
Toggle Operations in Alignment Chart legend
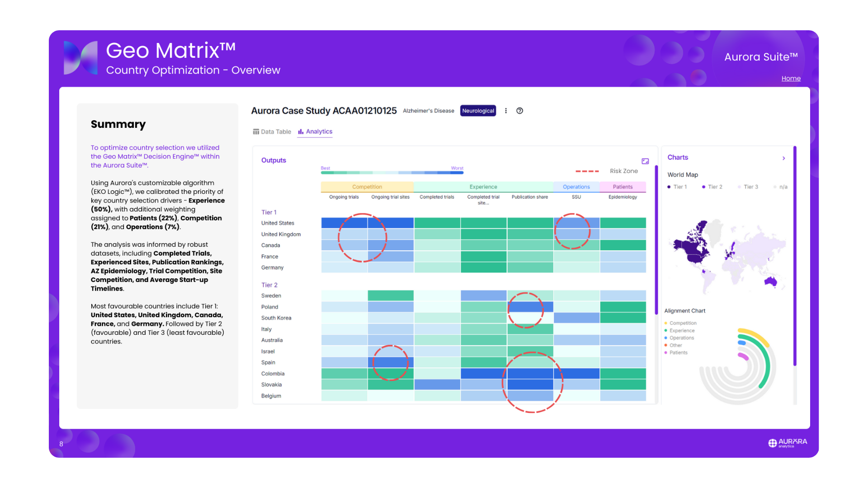point(679,338)
